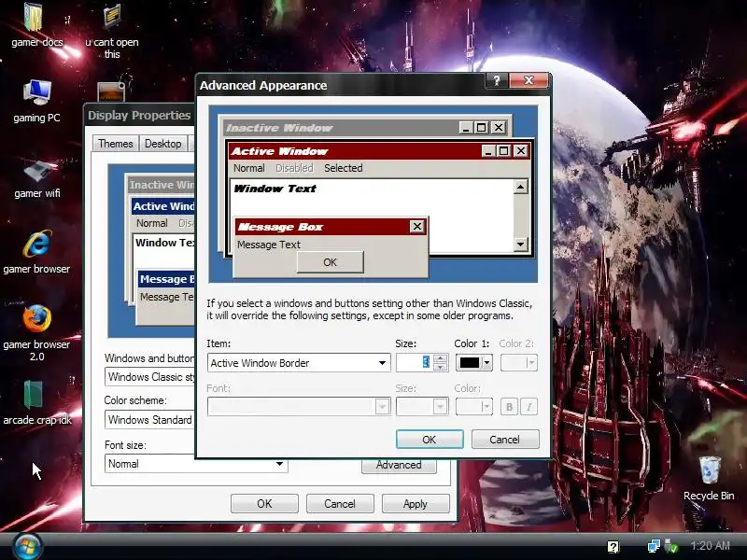Viewport: 747px width, 560px height.
Task: Click the network tray icon
Action: [x=654, y=546]
